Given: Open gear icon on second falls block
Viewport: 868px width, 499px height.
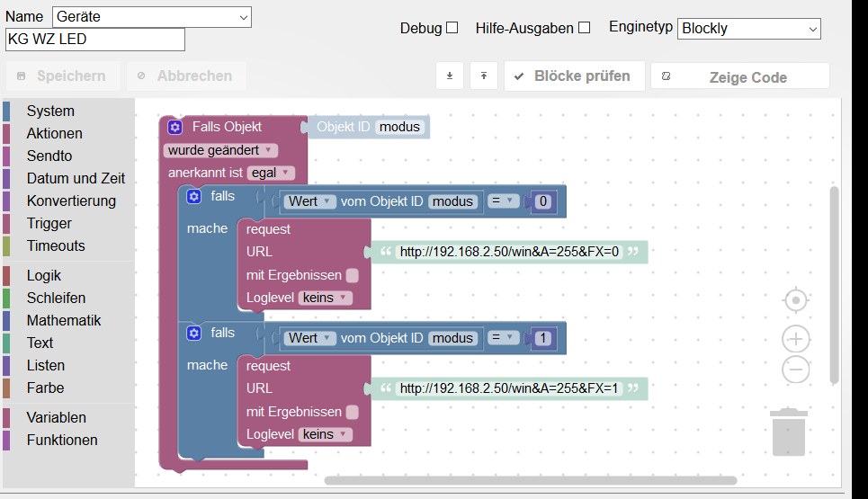Looking at the screenshot, I should pos(193,333).
